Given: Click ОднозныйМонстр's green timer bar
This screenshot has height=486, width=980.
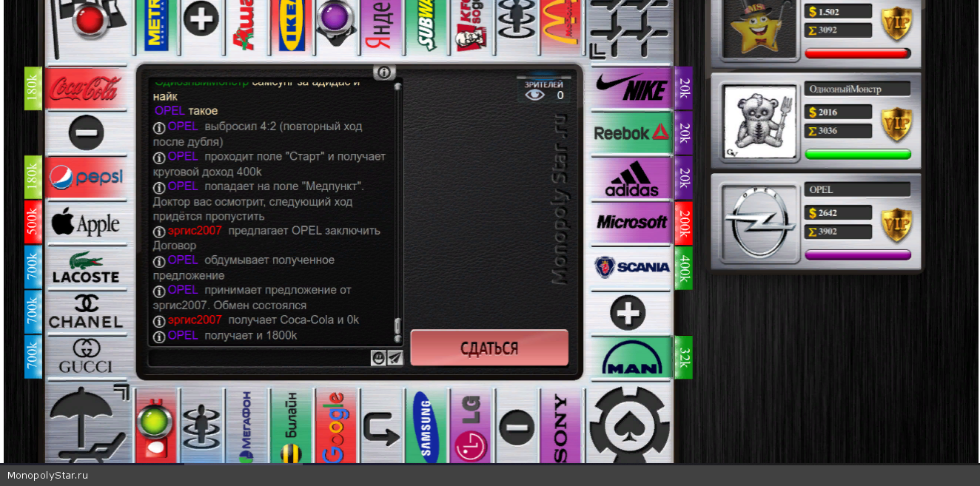Looking at the screenshot, I should pyautogui.click(x=858, y=155).
